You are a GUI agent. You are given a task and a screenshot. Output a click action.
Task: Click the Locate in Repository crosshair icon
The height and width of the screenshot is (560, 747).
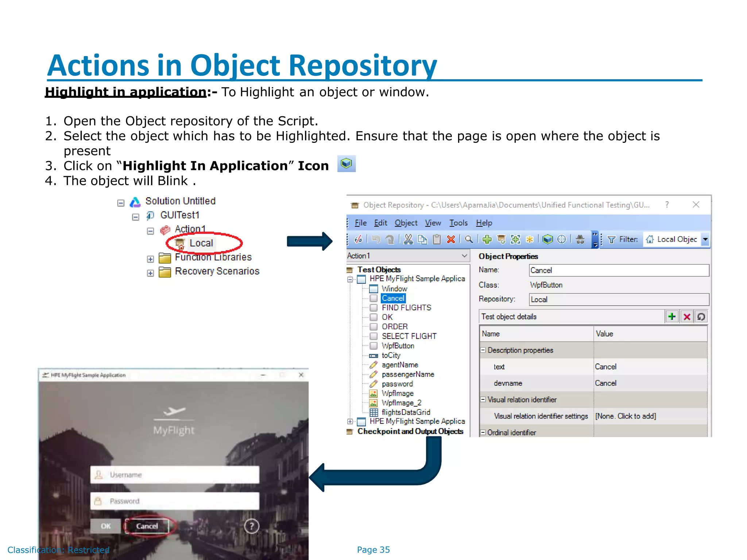[x=562, y=239]
